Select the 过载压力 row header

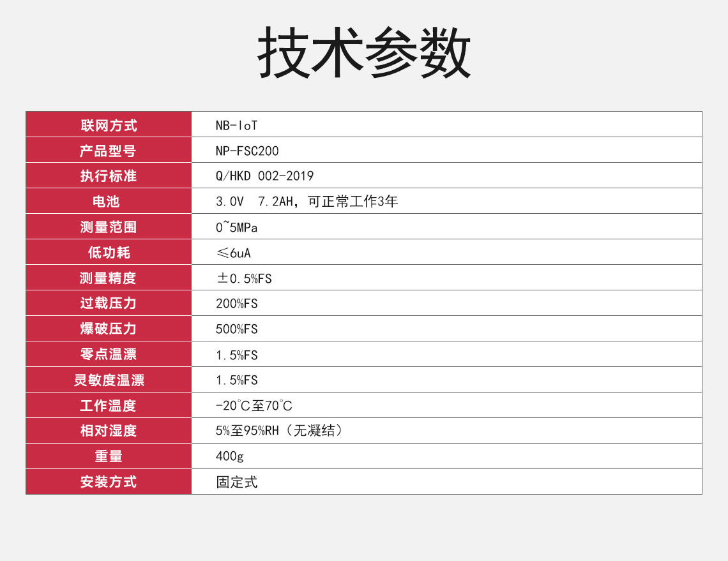109,303
